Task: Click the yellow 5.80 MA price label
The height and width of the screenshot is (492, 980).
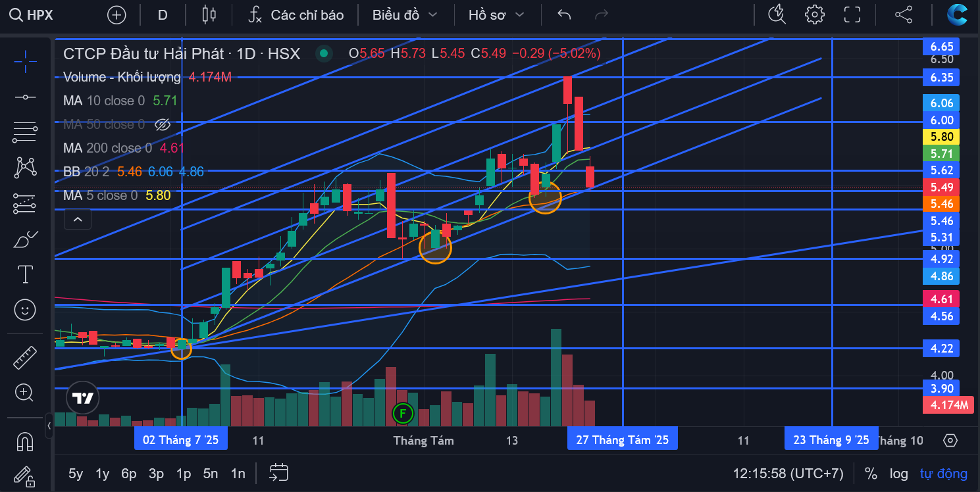Action: 941,137
